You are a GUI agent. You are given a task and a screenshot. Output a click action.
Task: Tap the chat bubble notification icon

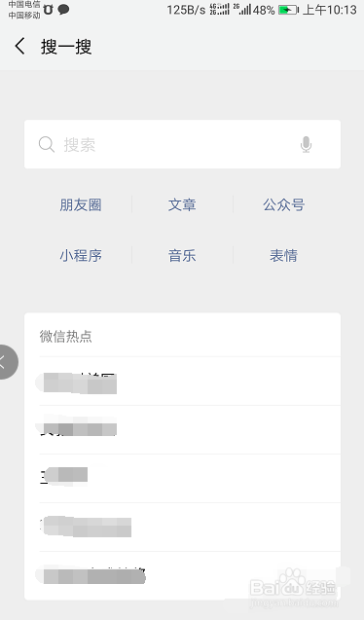(x=63, y=10)
